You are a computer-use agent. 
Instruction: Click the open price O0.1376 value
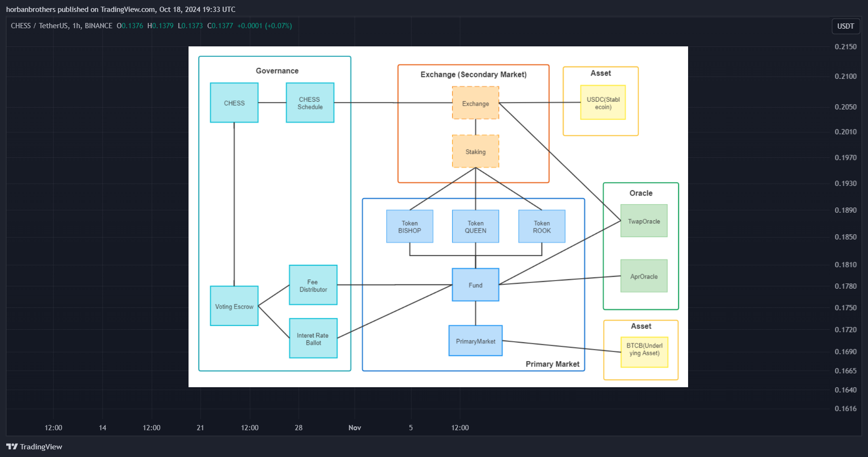point(130,26)
